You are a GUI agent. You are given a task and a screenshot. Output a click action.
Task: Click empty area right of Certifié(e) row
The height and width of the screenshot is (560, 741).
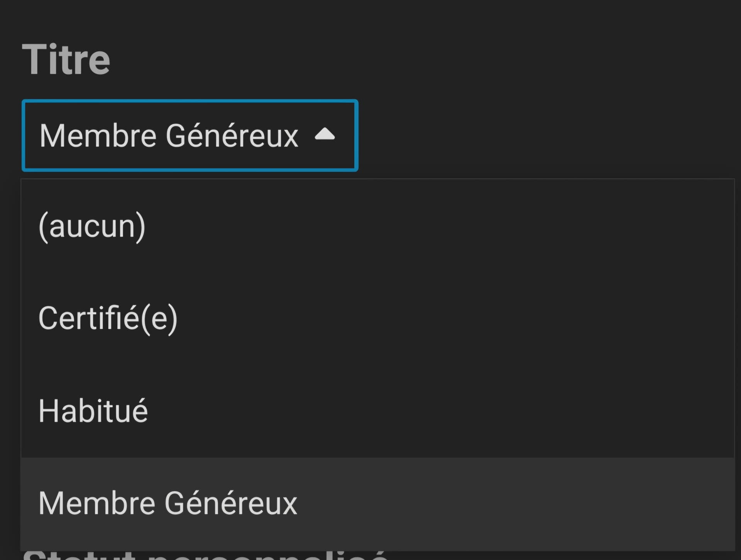(x=455, y=319)
